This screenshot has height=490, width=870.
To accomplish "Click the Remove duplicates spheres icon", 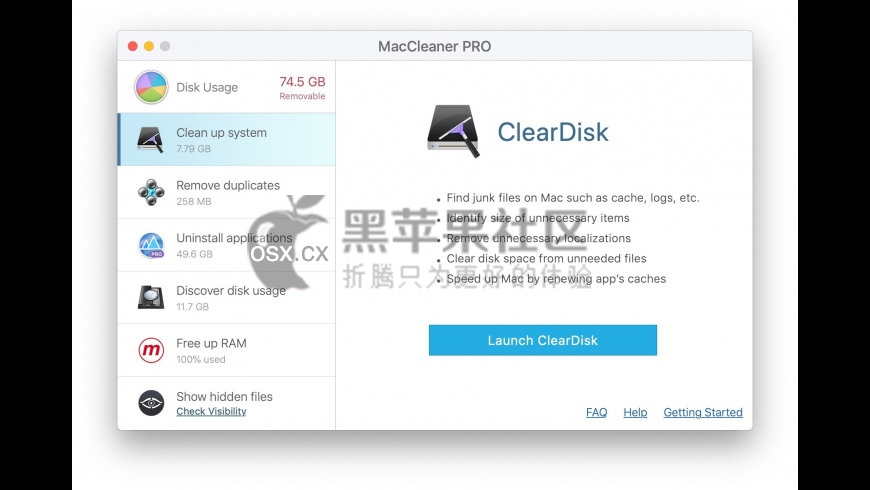I will pyautogui.click(x=151, y=192).
